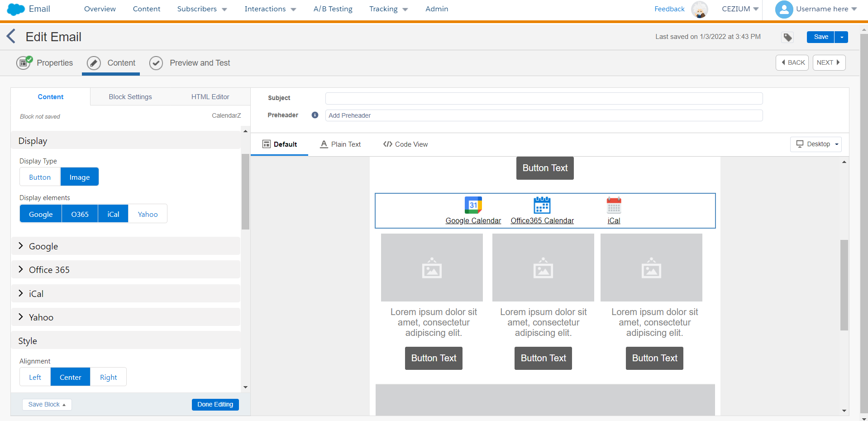
Task: Set alignment to Right
Action: point(108,377)
